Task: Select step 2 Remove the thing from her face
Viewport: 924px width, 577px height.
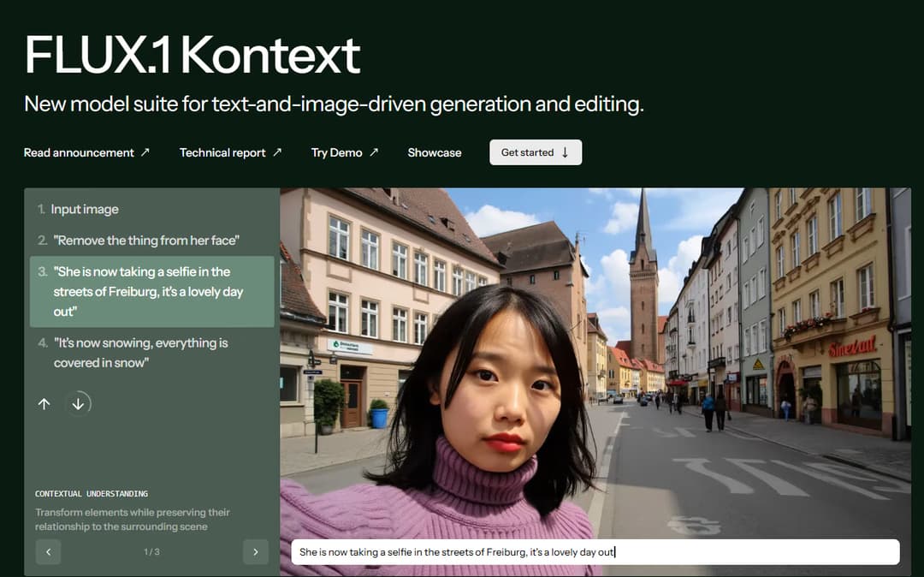Action: coord(139,241)
